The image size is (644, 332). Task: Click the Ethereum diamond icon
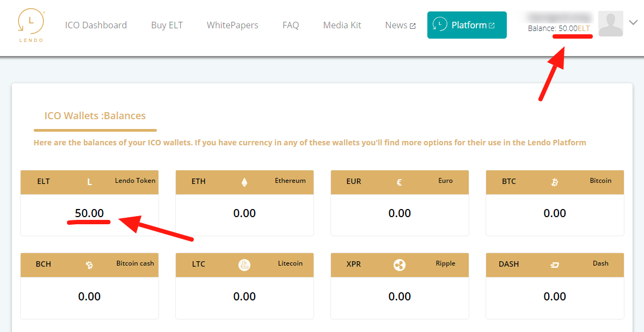coord(244,182)
